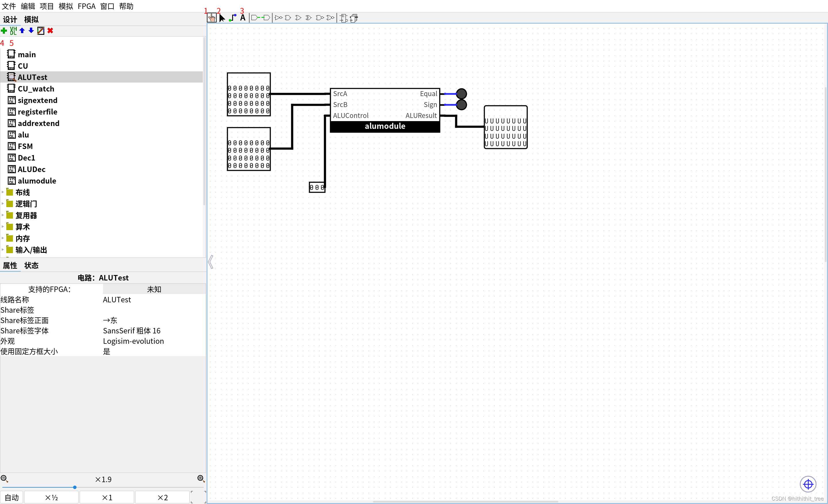Viewport: 828px width, 504px height.
Task: Open the alumodule circuit in tree
Action: [37, 181]
